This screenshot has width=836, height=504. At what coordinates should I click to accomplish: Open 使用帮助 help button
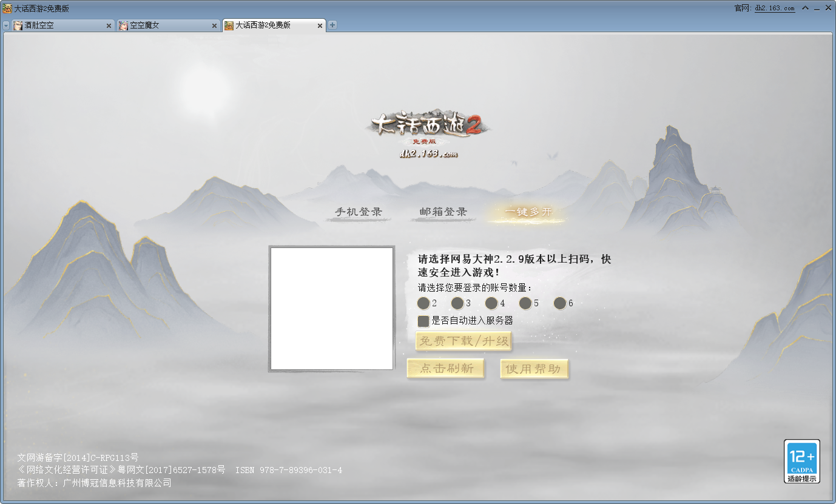pos(534,368)
